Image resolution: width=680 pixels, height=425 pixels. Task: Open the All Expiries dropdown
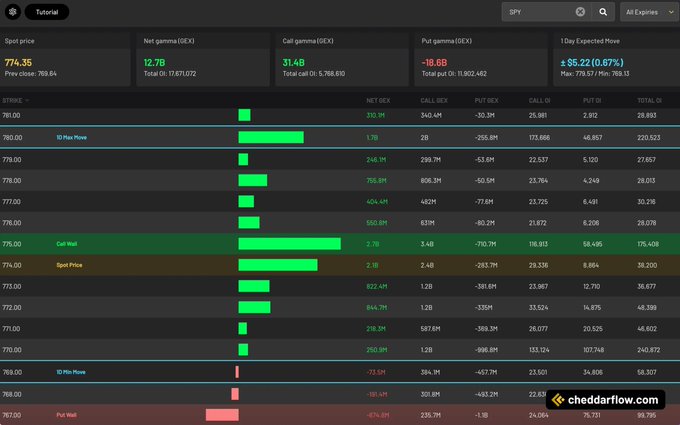(x=650, y=12)
